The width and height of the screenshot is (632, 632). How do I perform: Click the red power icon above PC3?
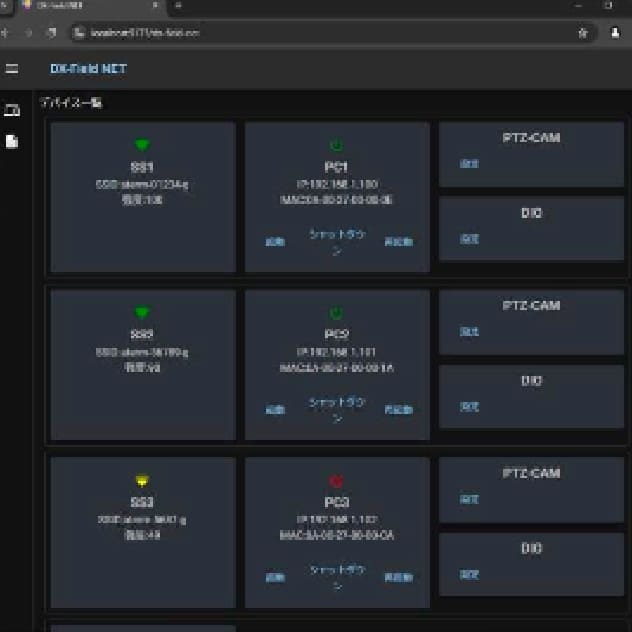336,482
